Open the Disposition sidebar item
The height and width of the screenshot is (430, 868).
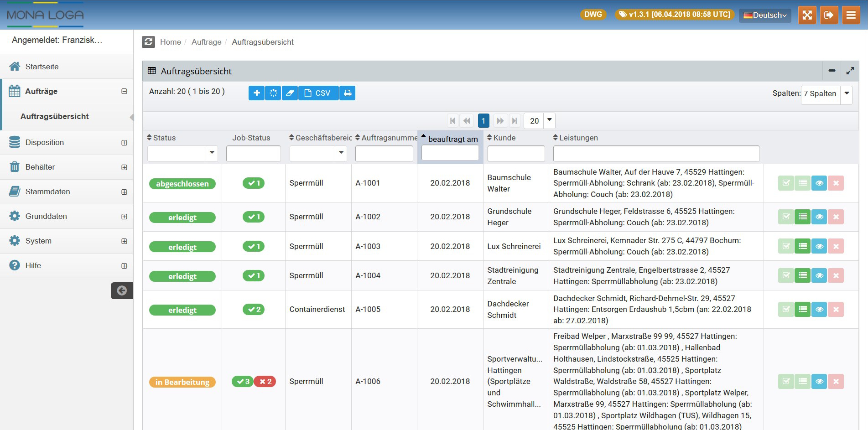coord(67,143)
